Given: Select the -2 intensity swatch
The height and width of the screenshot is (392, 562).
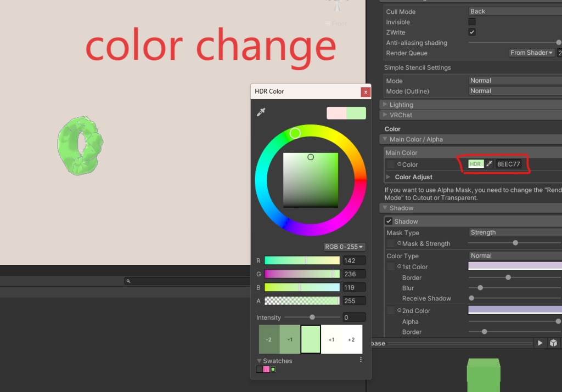Looking at the screenshot, I should [269, 339].
